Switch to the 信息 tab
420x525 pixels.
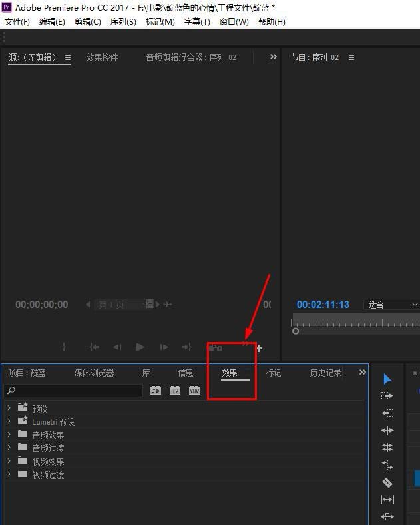[x=186, y=373]
